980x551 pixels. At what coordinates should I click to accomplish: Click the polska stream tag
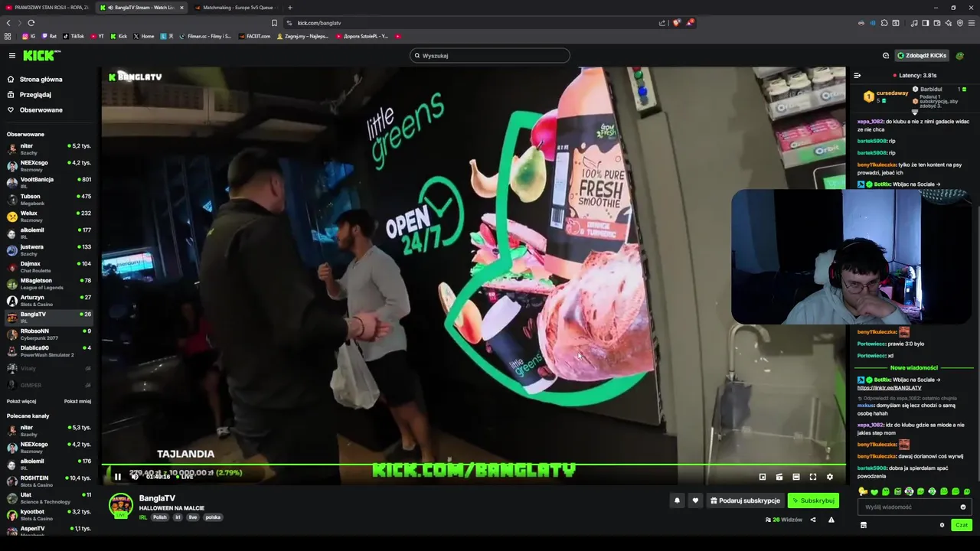(x=213, y=517)
